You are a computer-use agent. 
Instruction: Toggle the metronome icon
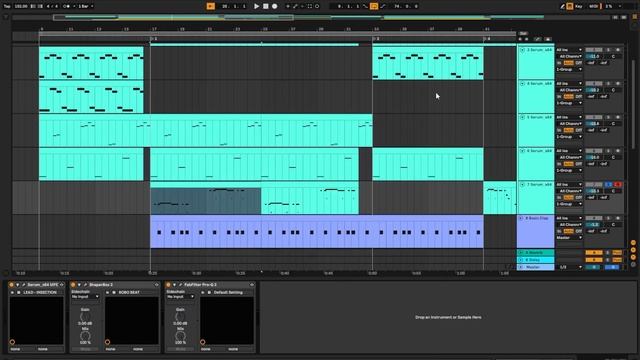(x=66, y=6)
